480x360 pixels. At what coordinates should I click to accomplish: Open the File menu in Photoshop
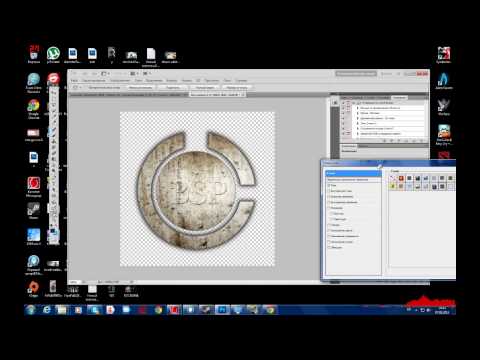pyautogui.click(x=74, y=80)
